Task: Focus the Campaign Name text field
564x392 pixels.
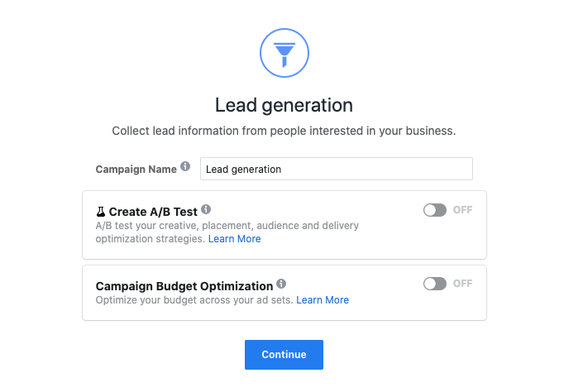Action: click(x=337, y=169)
